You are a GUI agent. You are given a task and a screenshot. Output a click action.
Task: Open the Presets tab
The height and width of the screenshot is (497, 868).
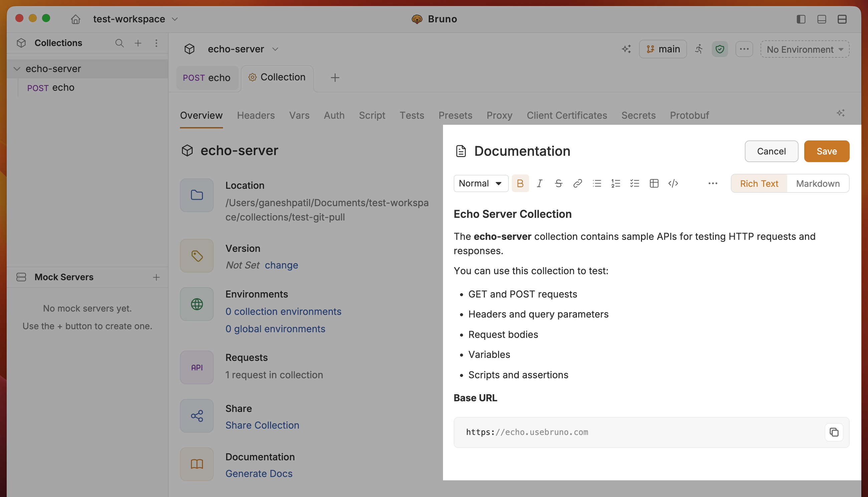coord(455,115)
